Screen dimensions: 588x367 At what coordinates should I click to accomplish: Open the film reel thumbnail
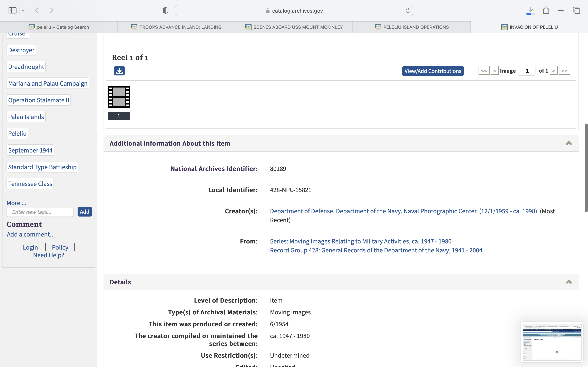pyautogui.click(x=119, y=97)
